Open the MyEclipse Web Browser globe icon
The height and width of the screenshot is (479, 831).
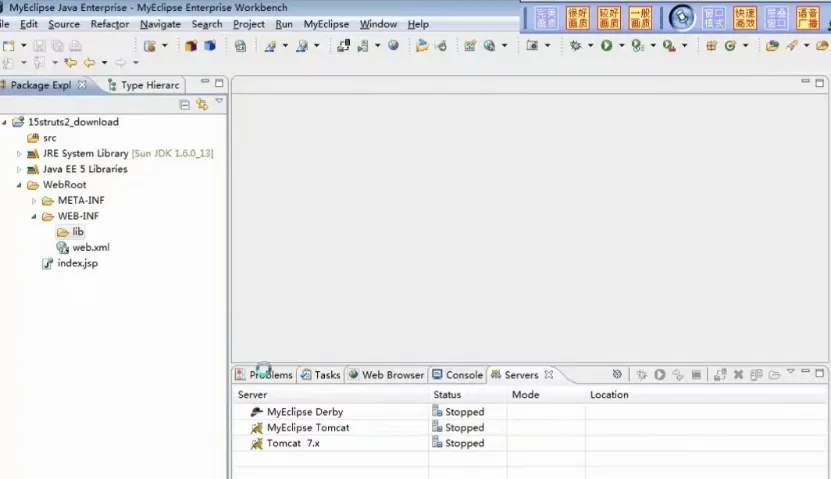[x=393, y=46]
